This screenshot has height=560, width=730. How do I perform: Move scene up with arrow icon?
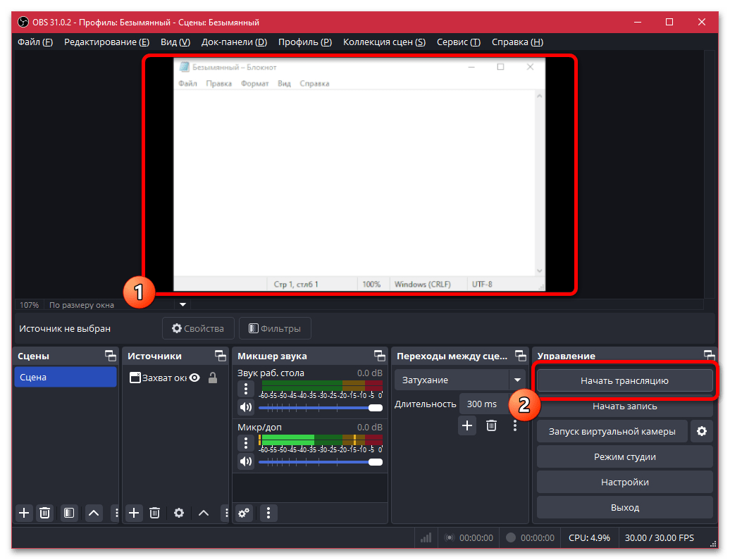click(94, 513)
